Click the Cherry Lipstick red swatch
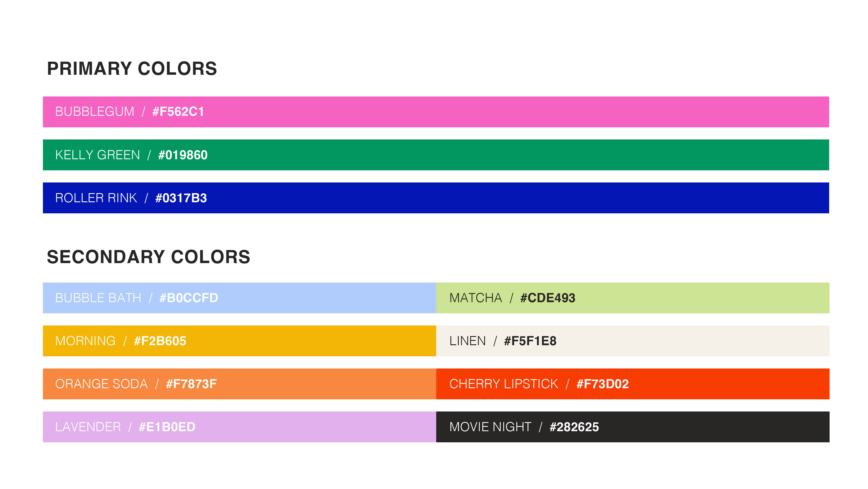This screenshot has width=868, height=489. (x=632, y=384)
